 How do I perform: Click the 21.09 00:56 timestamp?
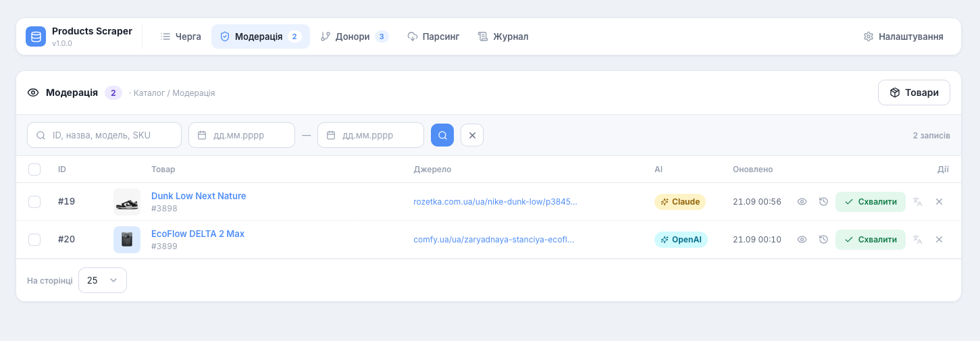757,202
